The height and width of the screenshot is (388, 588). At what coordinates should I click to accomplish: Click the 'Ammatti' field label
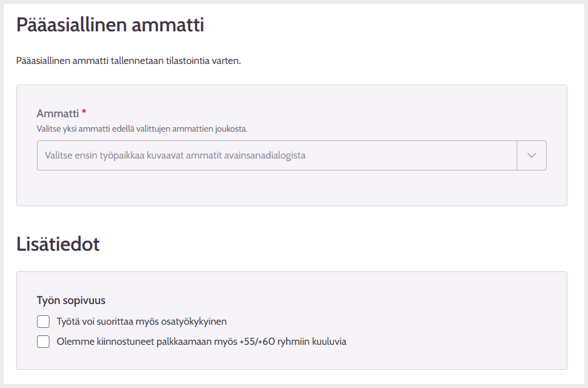[58, 113]
